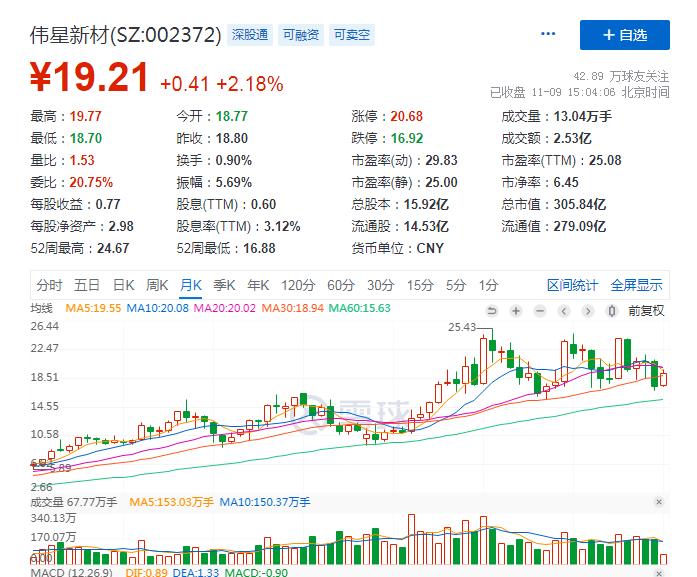Image resolution: width=697 pixels, height=577 pixels.
Task: Click the MA30:18.94 moving average label
Action: 292,308
